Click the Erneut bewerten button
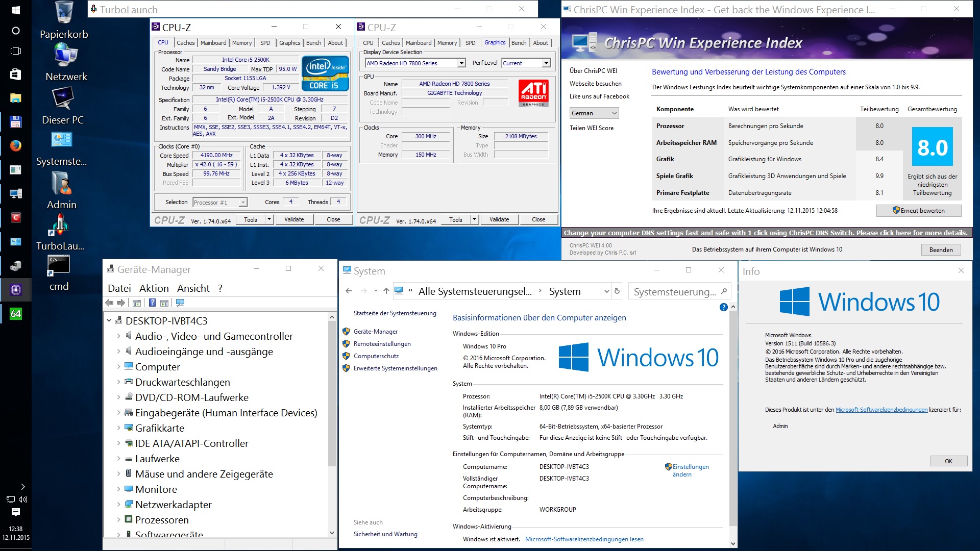 coord(918,211)
